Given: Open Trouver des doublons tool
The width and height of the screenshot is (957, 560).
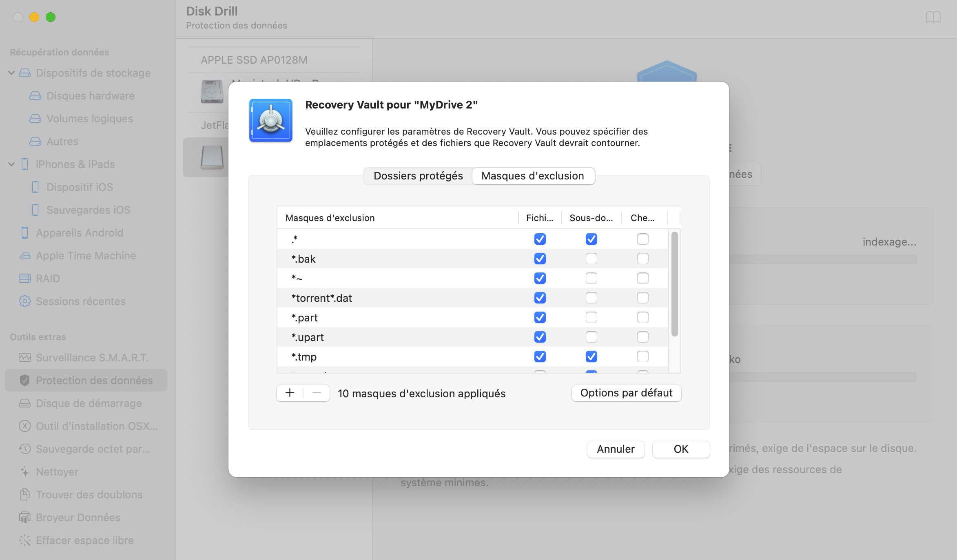Looking at the screenshot, I should pos(86,495).
